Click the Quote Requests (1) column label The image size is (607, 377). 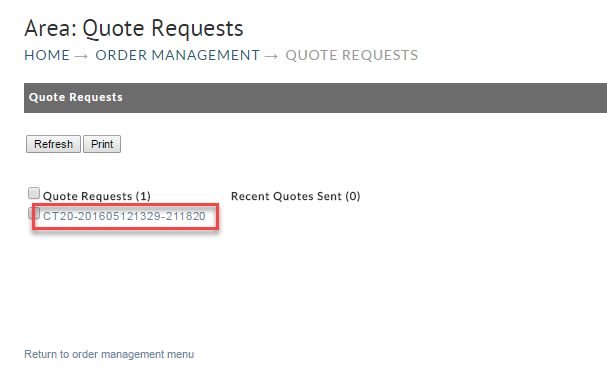[x=97, y=196]
